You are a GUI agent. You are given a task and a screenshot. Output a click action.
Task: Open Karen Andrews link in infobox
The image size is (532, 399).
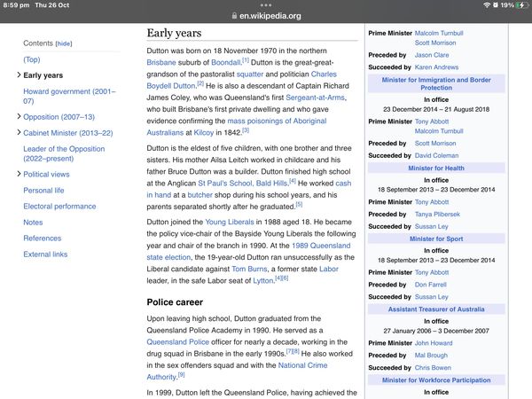click(x=438, y=67)
